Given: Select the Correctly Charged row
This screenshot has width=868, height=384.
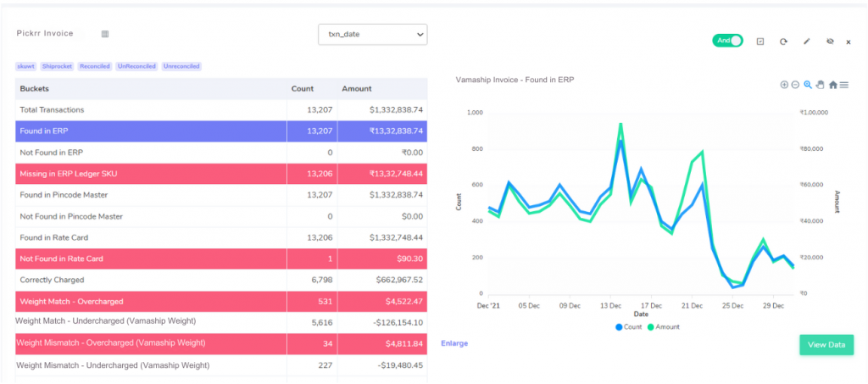Looking at the screenshot, I should [221, 280].
